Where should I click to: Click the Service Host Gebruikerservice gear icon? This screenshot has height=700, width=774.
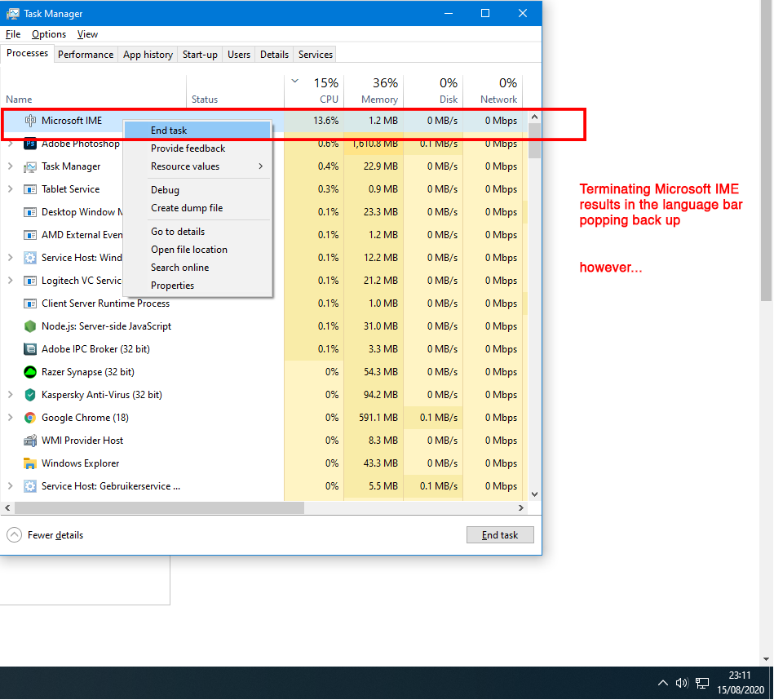click(x=30, y=486)
